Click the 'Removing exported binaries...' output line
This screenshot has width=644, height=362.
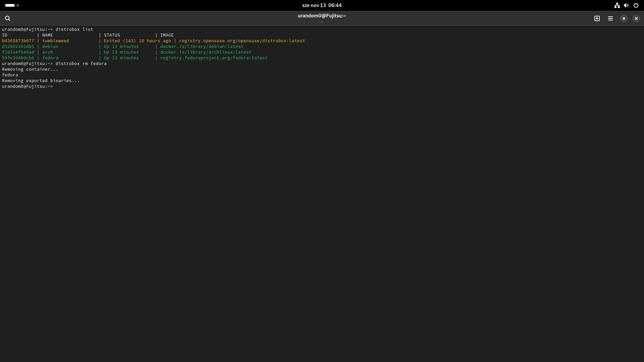[x=41, y=81]
